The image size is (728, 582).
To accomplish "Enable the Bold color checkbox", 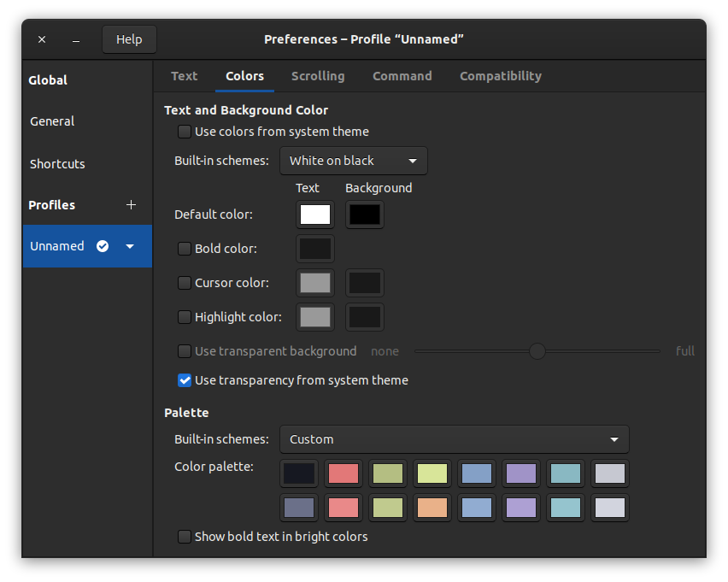I will 185,249.
